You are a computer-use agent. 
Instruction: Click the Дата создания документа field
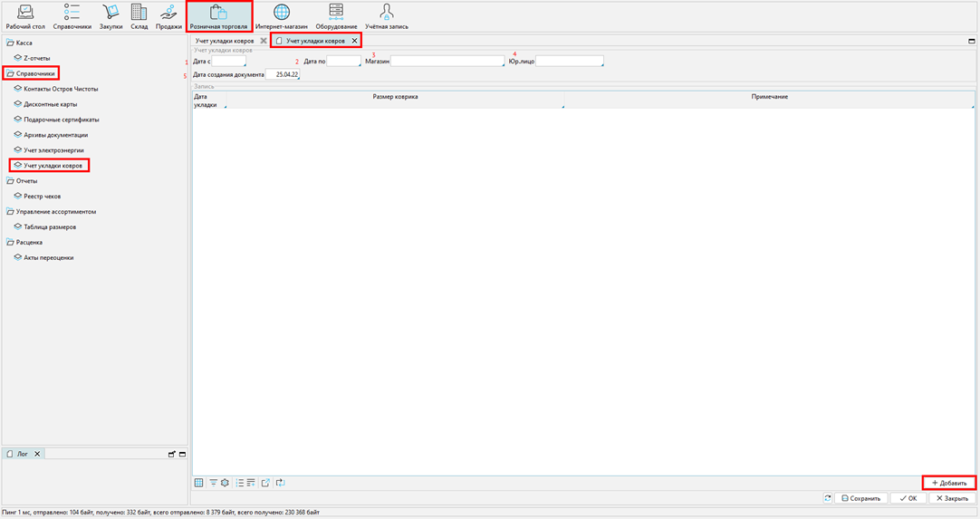(283, 75)
